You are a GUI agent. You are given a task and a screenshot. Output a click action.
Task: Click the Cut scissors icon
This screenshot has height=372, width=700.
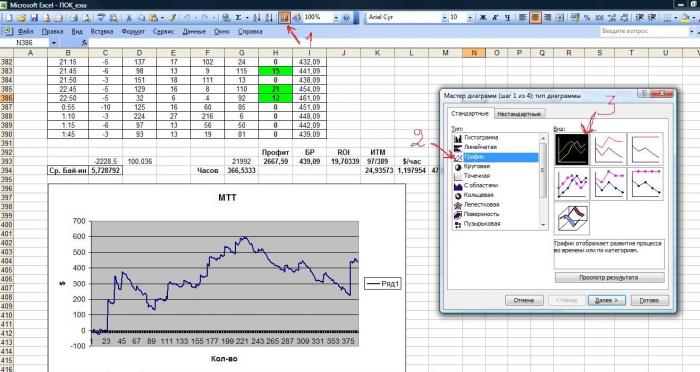pyautogui.click(x=129, y=18)
